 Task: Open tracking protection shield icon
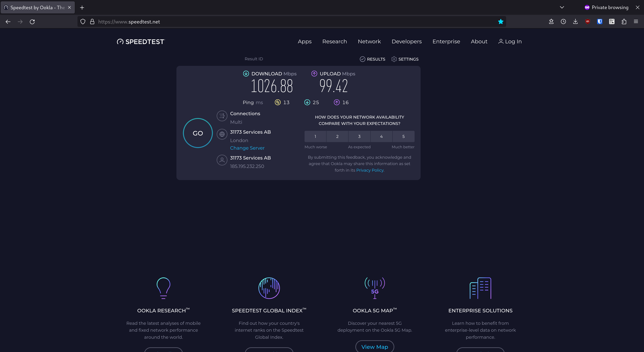tap(83, 22)
